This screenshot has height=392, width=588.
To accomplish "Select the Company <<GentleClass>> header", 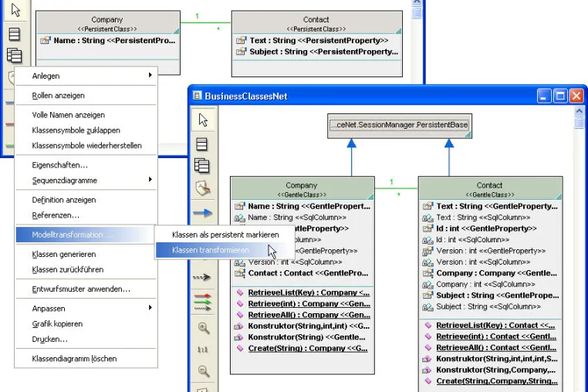I will tap(302, 189).
